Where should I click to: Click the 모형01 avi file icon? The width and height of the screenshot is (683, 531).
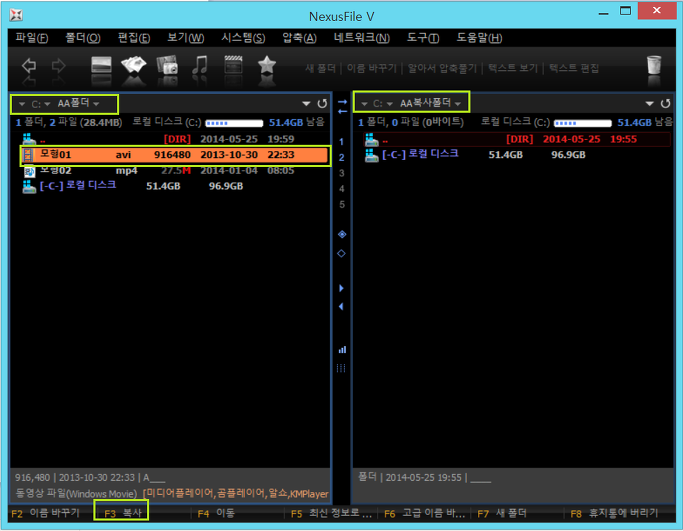[x=28, y=155]
